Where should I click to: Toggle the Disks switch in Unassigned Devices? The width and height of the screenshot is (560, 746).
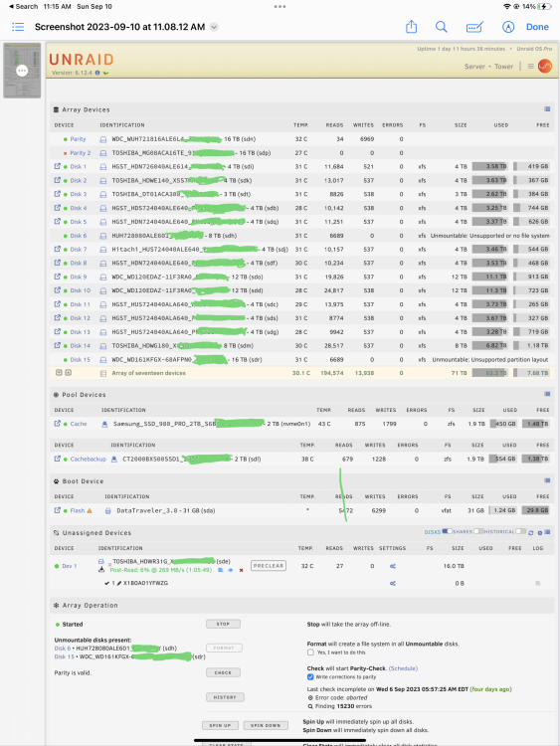[447, 531]
